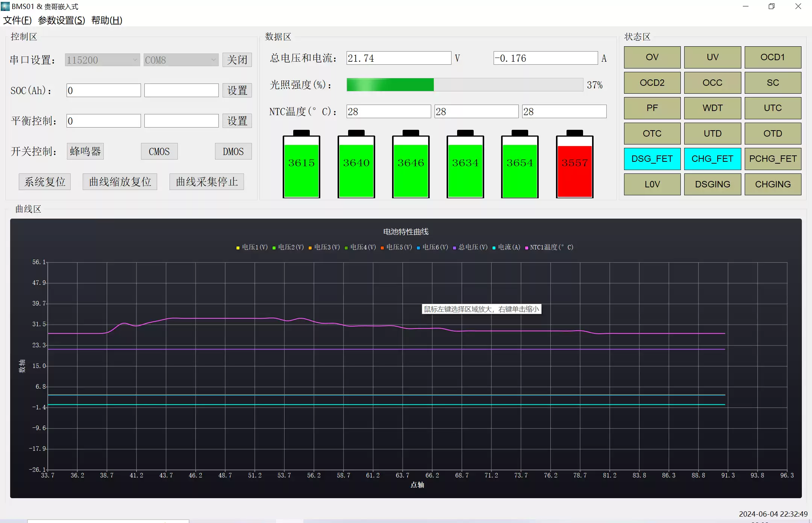The image size is (812, 523).
Task: Toggle the DMOS switch button
Action: [x=233, y=151]
